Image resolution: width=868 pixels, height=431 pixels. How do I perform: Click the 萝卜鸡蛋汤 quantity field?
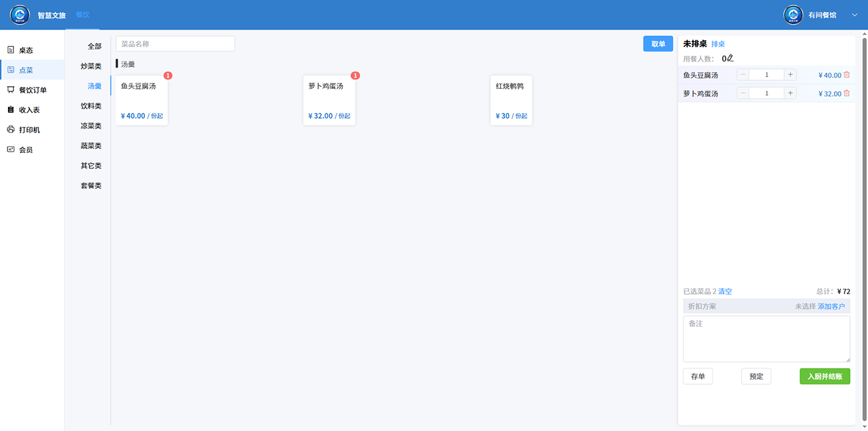coord(767,94)
